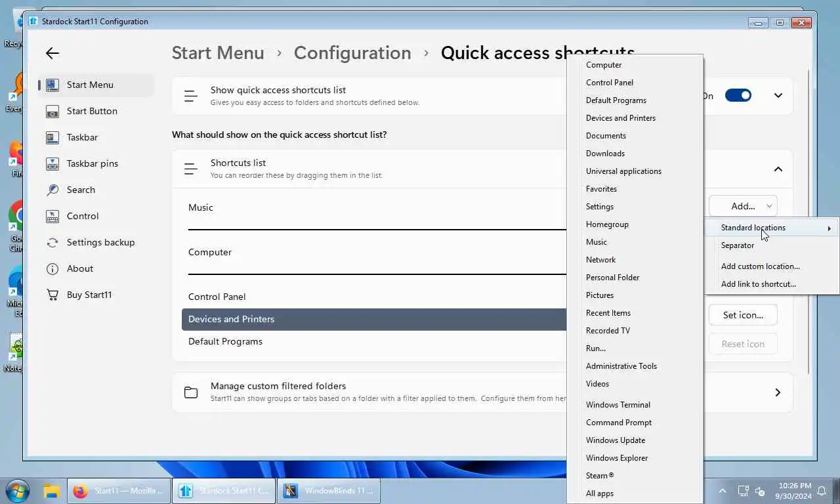The image size is (840, 504).
Task: Open File Explorer from the taskbar
Action: (52, 491)
